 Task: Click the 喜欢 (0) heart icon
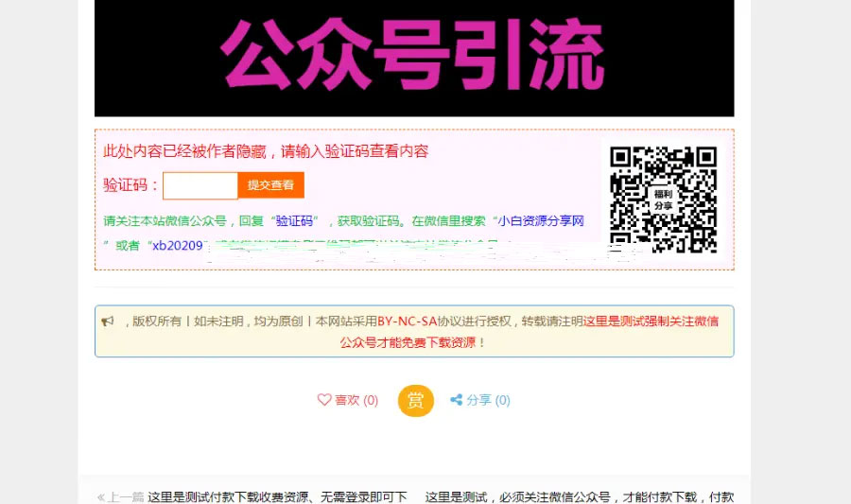[x=324, y=400]
